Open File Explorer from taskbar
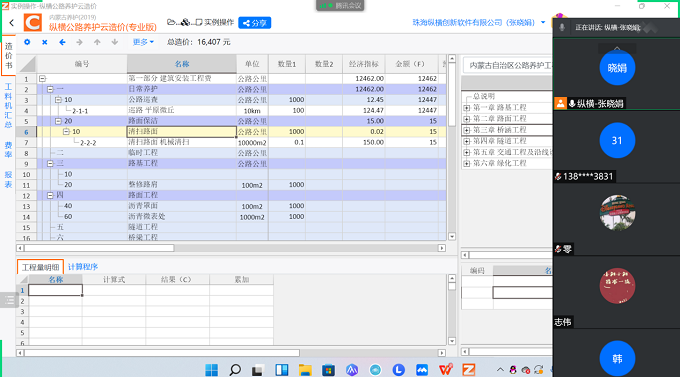 click(305, 370)
